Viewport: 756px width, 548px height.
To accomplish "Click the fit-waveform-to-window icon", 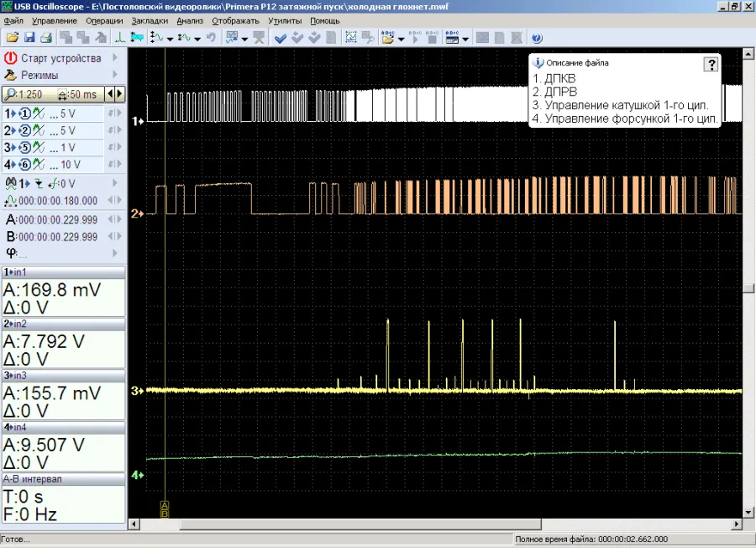I will click(x=351, y=37).
